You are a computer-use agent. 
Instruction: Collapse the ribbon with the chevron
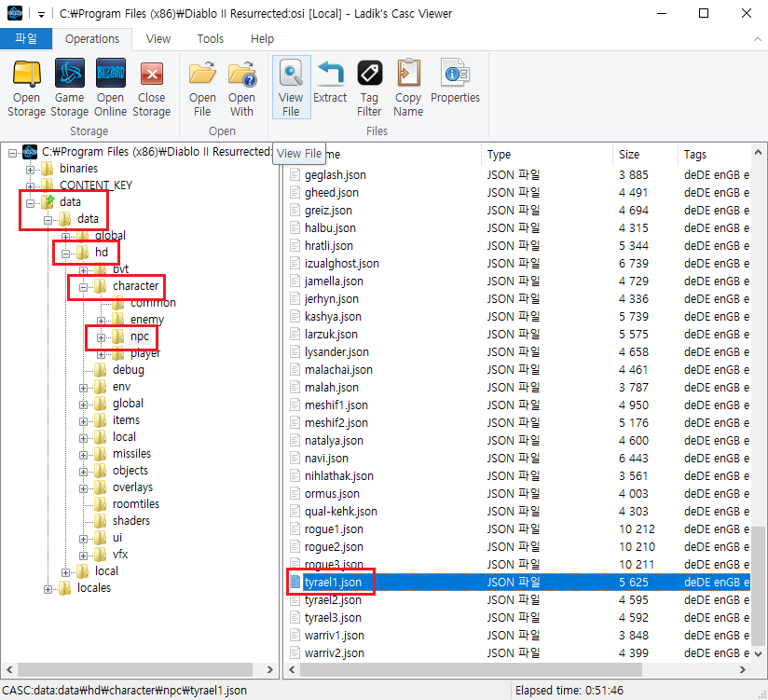(757, 39)
